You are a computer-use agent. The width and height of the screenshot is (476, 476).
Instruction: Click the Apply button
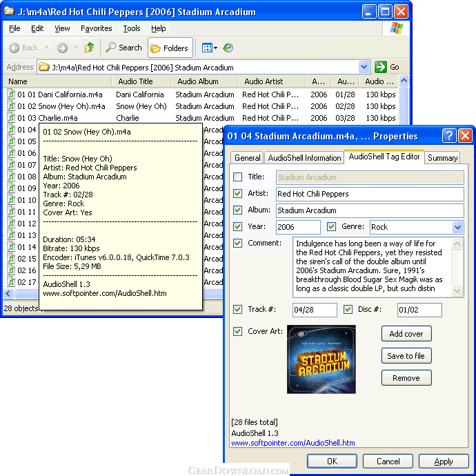444,462
